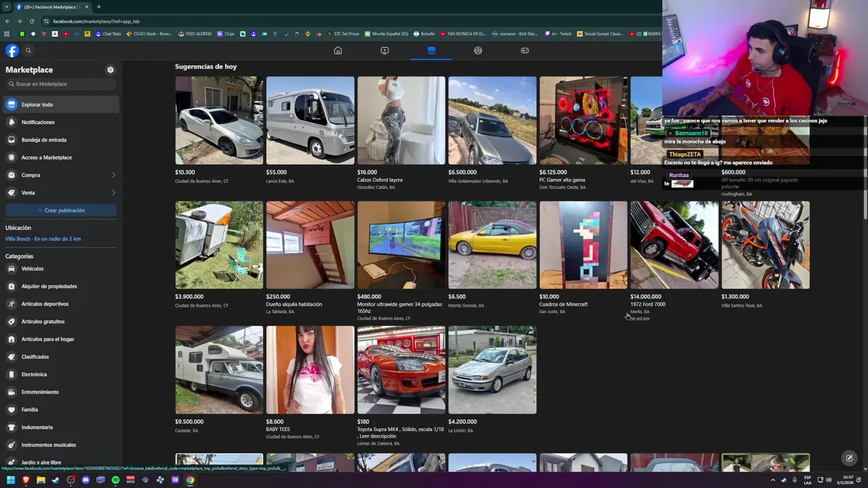Open Familia category icon
This screenshot has width=868, height=488.
pos(12,409)
